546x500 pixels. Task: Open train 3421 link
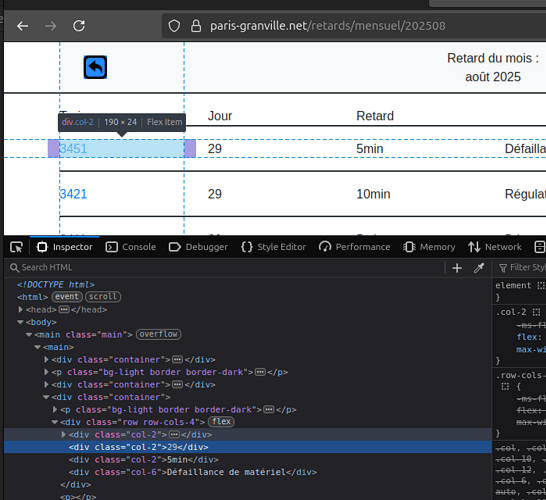point(73,194)
